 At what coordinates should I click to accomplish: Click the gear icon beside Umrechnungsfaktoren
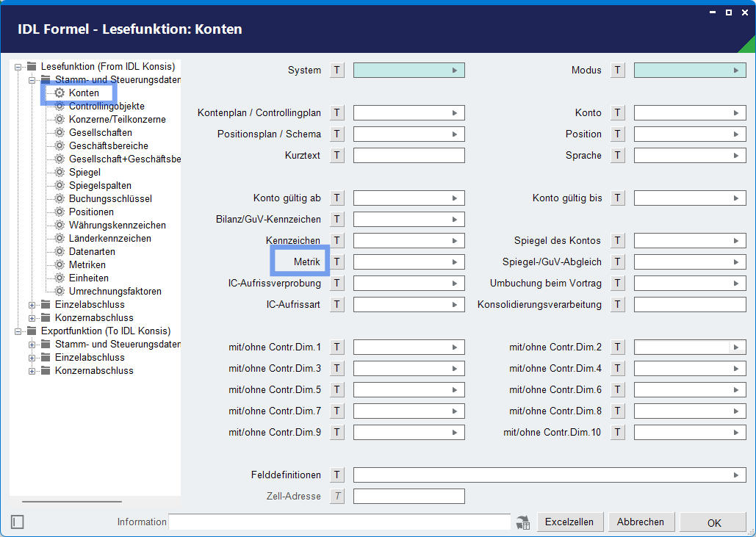coord(60,291)
